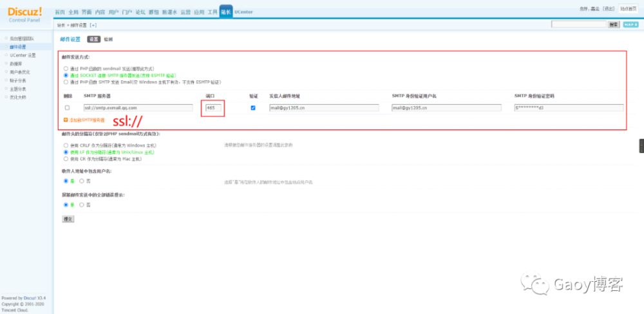Open 邮件设置 in the sidebar

click(x=18, y=47)
